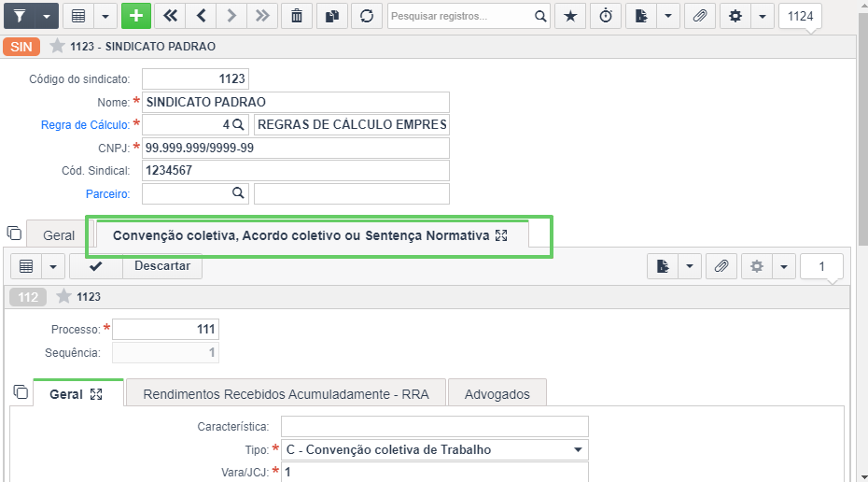The width and height of the screenshot is (868, 482).
Task: Click tab stack icon beside upper Geral tab
Action: click(14, 234)
